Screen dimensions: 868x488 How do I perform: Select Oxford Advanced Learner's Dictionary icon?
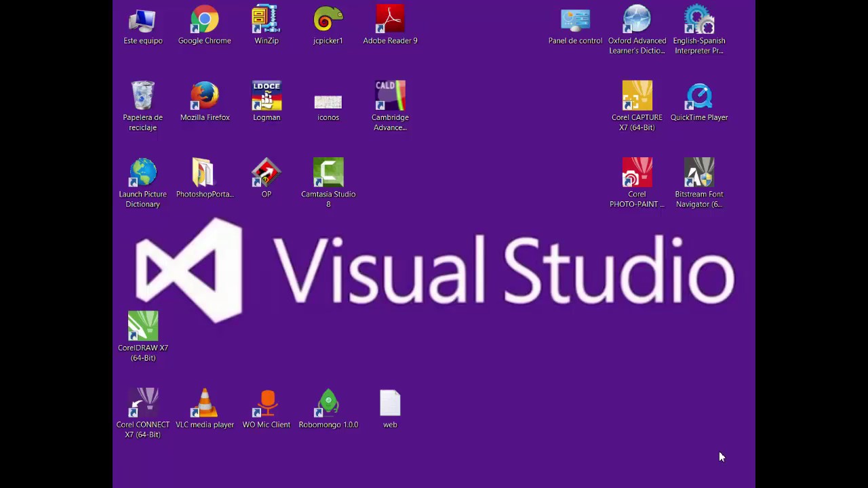[x=637, y=20]
